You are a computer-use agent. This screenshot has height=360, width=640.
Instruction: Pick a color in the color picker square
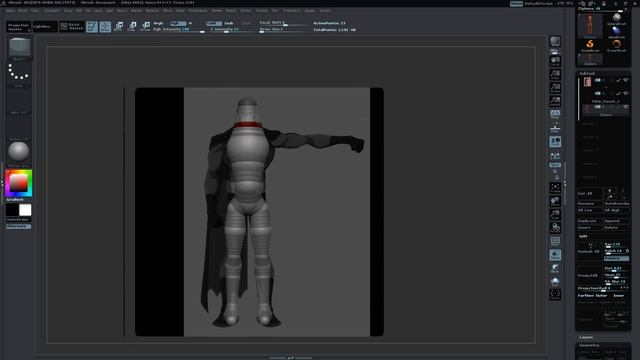19,183
